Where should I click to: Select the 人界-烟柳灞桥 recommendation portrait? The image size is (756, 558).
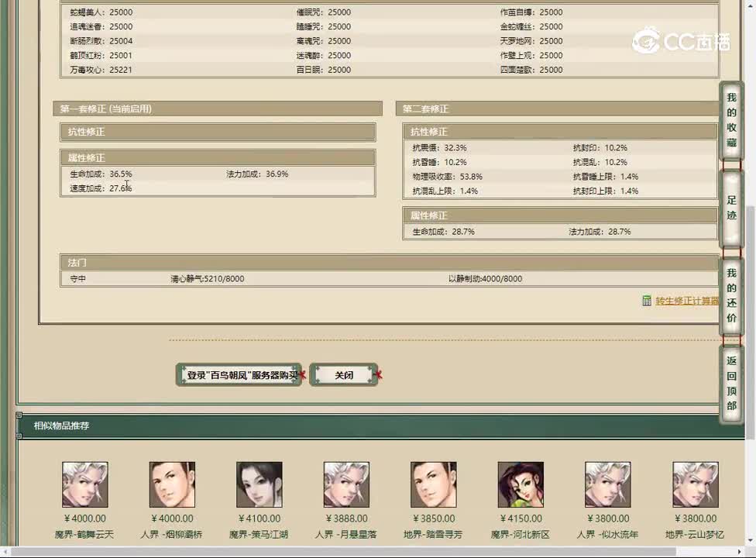coord(172,484)
